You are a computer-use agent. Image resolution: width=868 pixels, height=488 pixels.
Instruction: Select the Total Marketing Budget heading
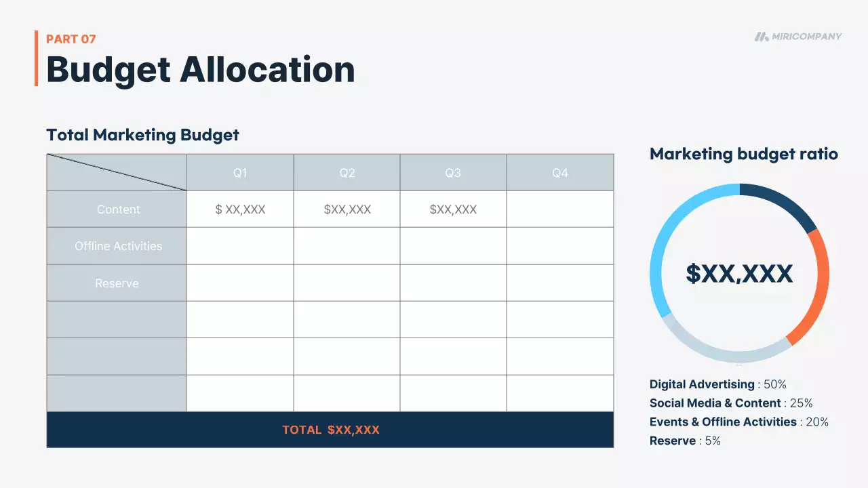[142, 135]
